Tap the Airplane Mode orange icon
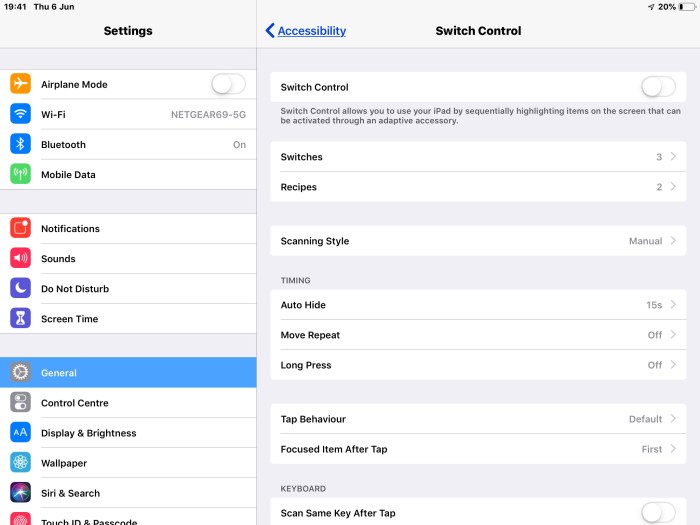Viewport: 700px width, 525px height. pos(20,85)
